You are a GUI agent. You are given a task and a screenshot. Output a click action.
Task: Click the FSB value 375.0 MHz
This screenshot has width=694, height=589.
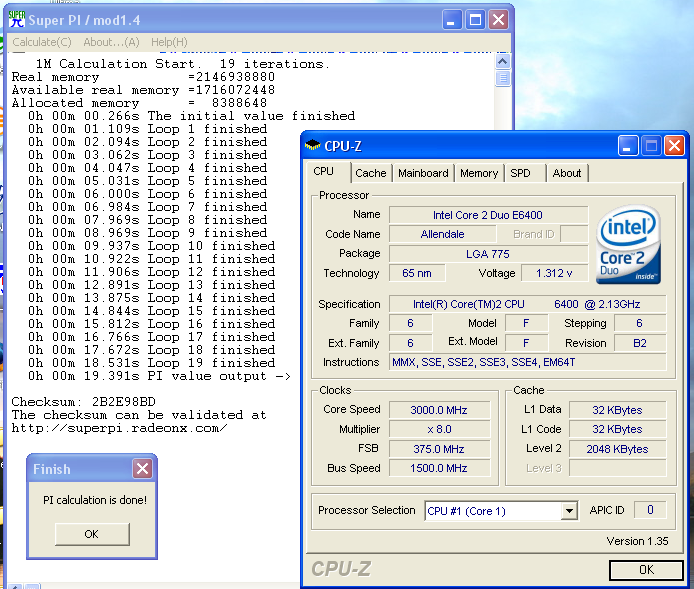(x=439, y=449)
